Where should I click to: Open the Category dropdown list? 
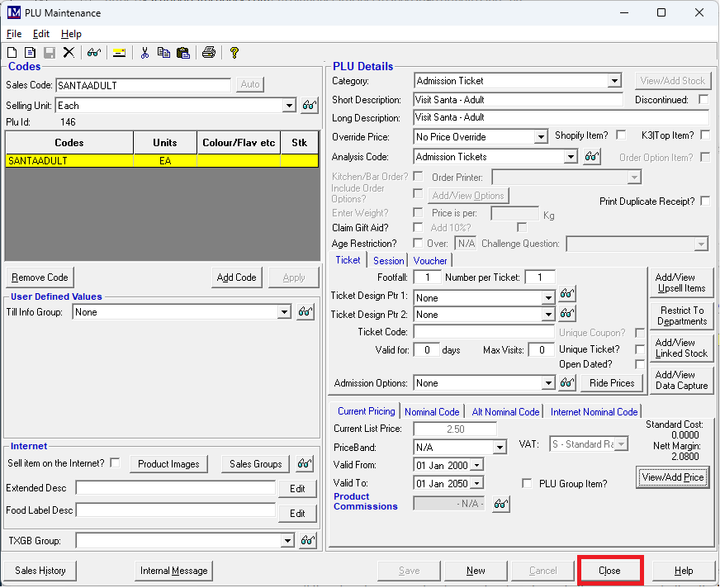pyautogui.click(x=613, y=81)
